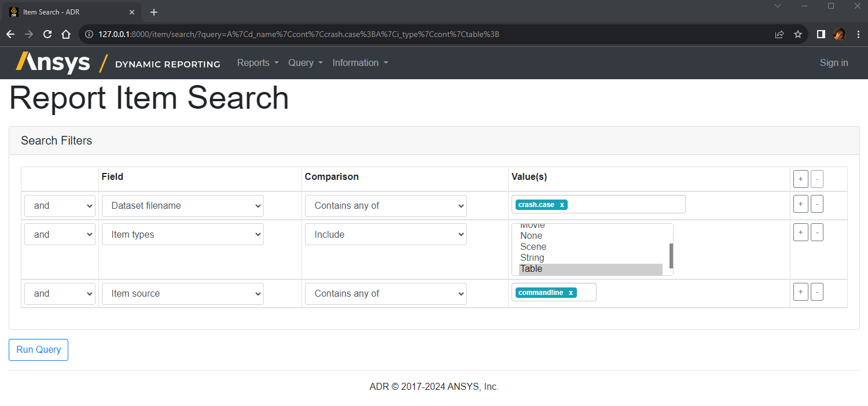Select String in the item types list
Image resolution: width=868 pixels, height=406 pixels.
(590, 258)
